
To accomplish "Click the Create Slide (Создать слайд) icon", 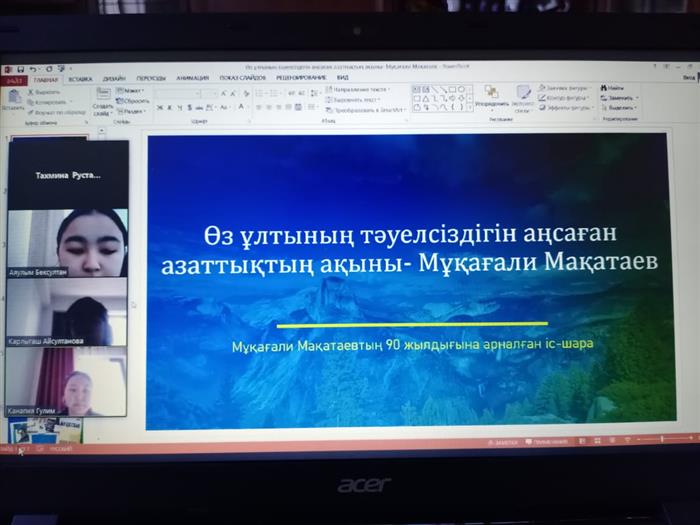I will click(103, 95).
